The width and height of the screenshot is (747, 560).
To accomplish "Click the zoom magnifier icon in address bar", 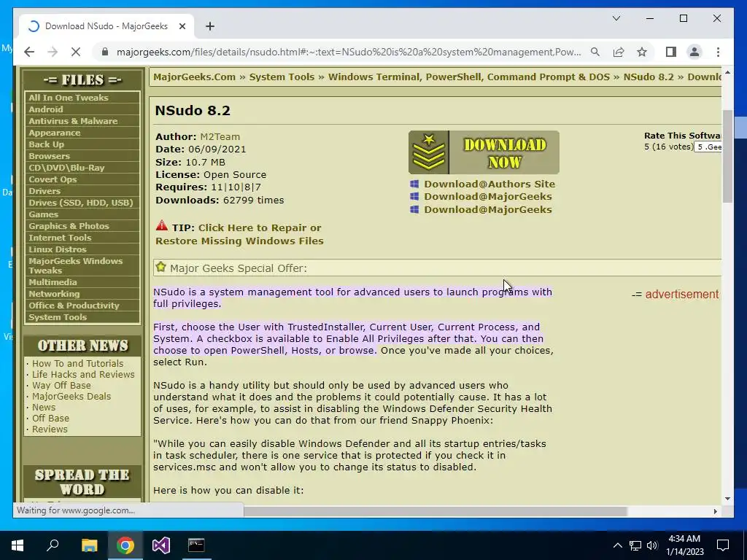I will coord(595,52).
